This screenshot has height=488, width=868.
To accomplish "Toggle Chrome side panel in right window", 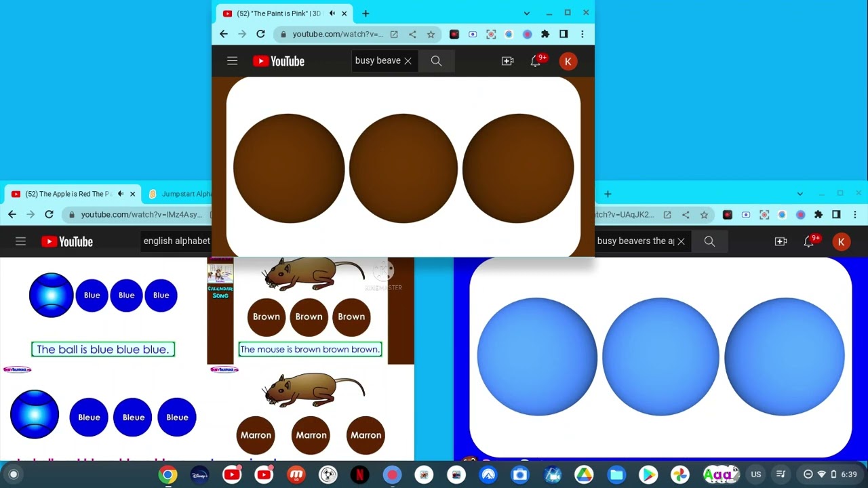I will click(837, 214).
